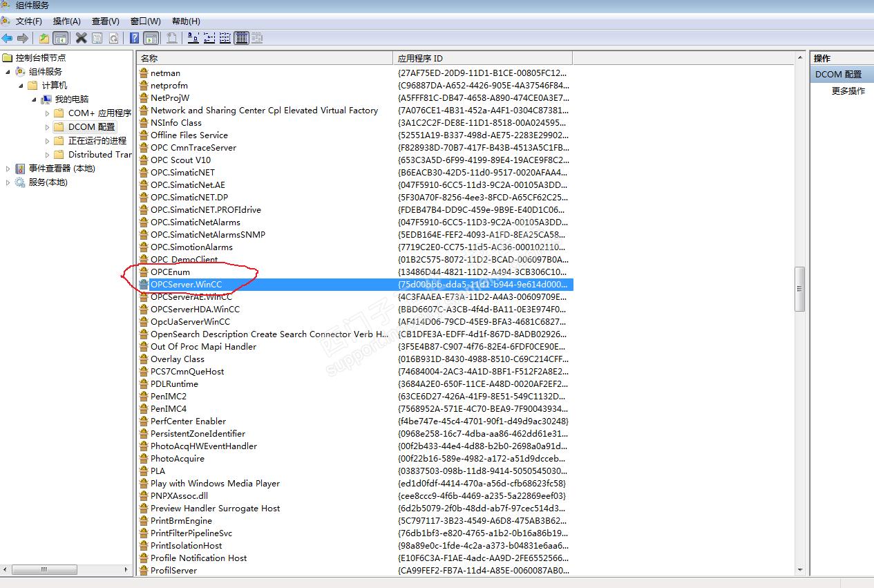Switch to small icons view
Screen dimensions: 874x588
209,38
